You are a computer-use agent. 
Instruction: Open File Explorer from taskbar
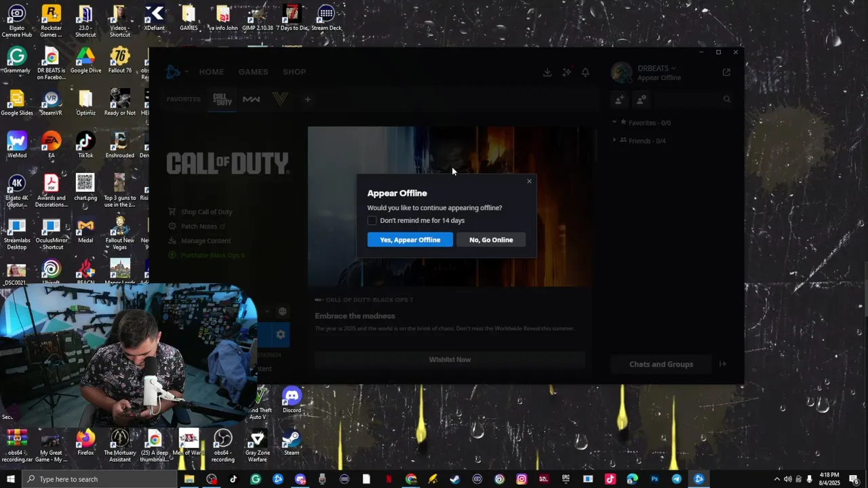tap(189, 479)
